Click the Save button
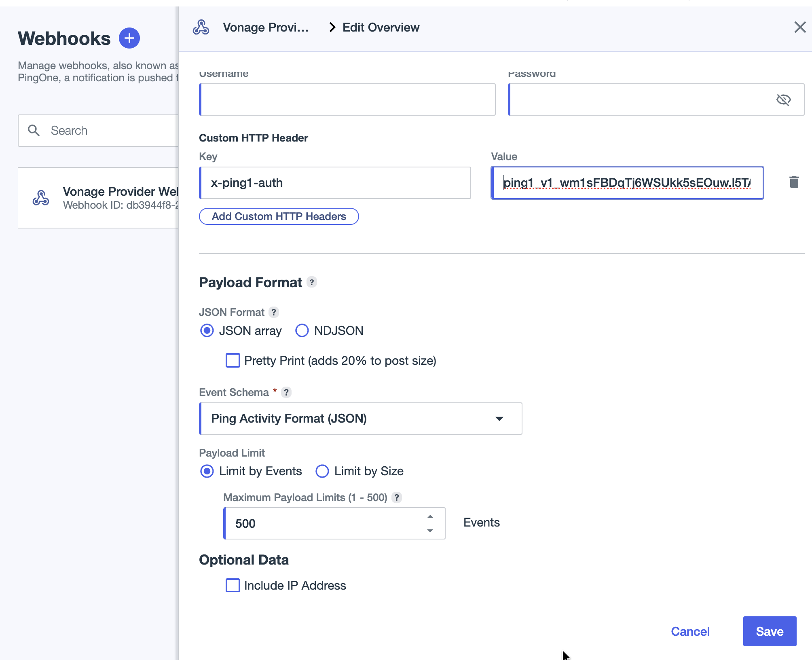Screen dimensions: 812x660 click(770, 631)
